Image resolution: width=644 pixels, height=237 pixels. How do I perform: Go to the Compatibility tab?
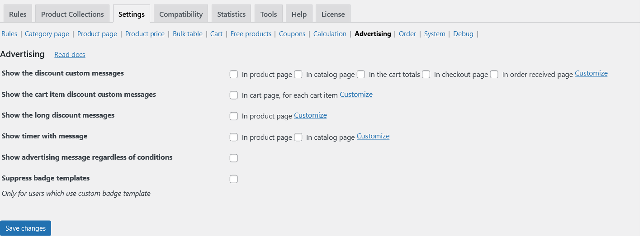tap(181, 14)
